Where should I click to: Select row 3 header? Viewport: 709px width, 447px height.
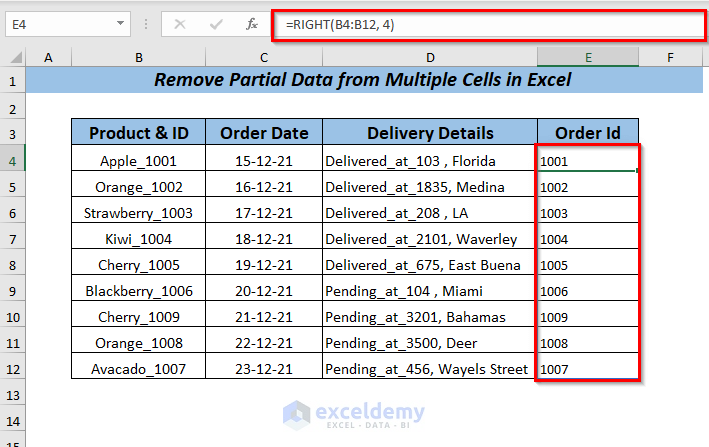(13, 134)
